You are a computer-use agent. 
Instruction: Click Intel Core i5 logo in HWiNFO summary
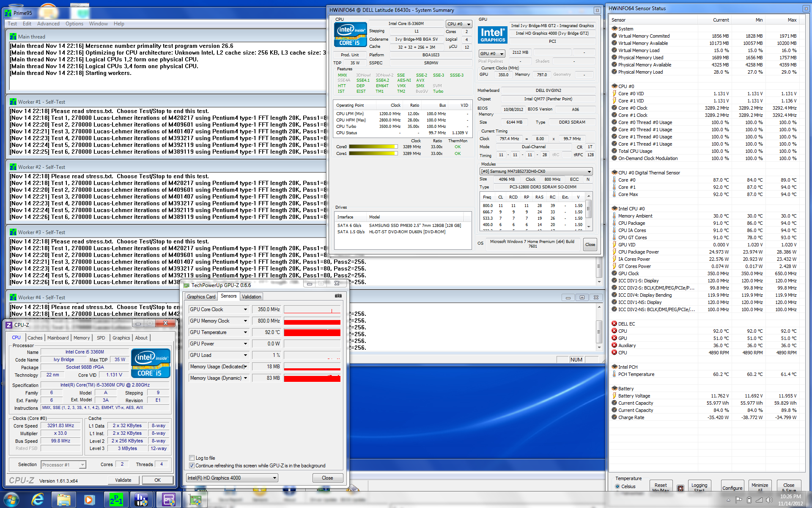click(350, 35)
